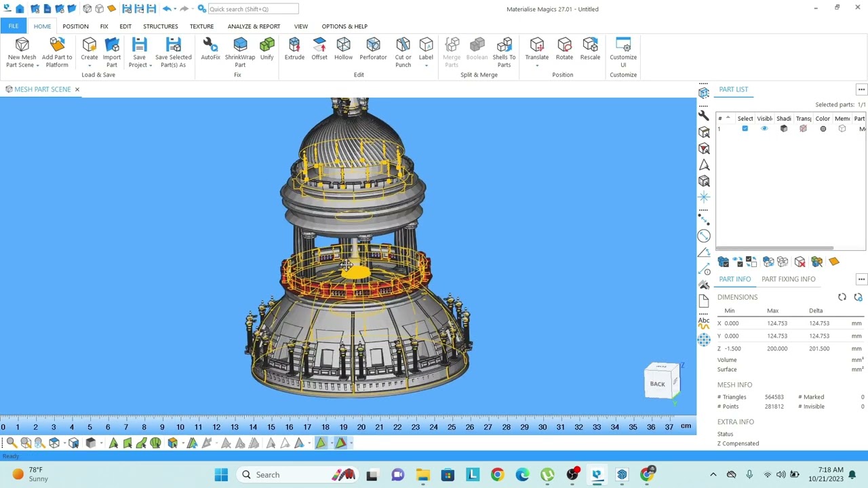The image size is (868, 488).
Task: Open the Translate dropdown arrow
Action: [536, 65]
